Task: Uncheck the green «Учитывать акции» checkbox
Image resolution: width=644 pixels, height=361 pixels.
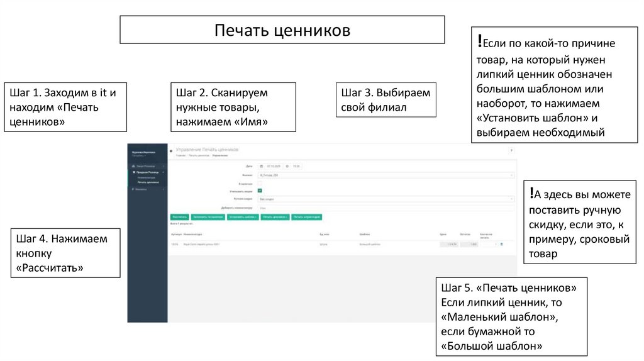Action: click(260, 191)
